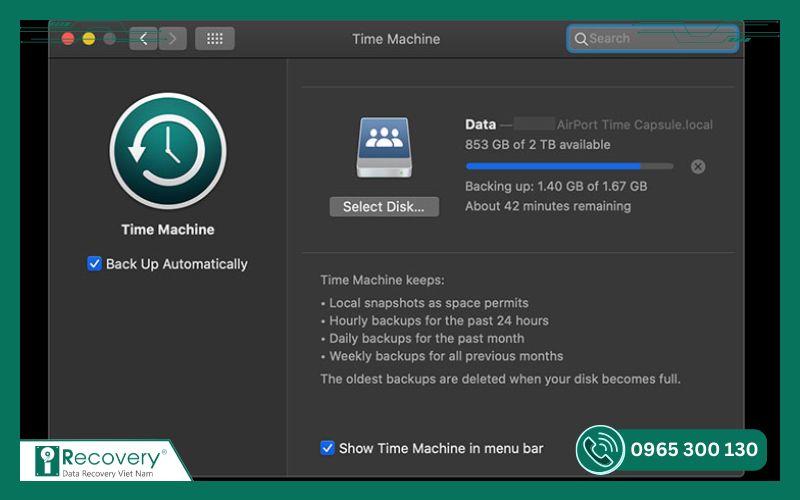The width and height of the screenshot is (800, 500).
Task: Click 'Backing up: 1.40 GB of 1.67 GB'
Action: click(556, 186)
